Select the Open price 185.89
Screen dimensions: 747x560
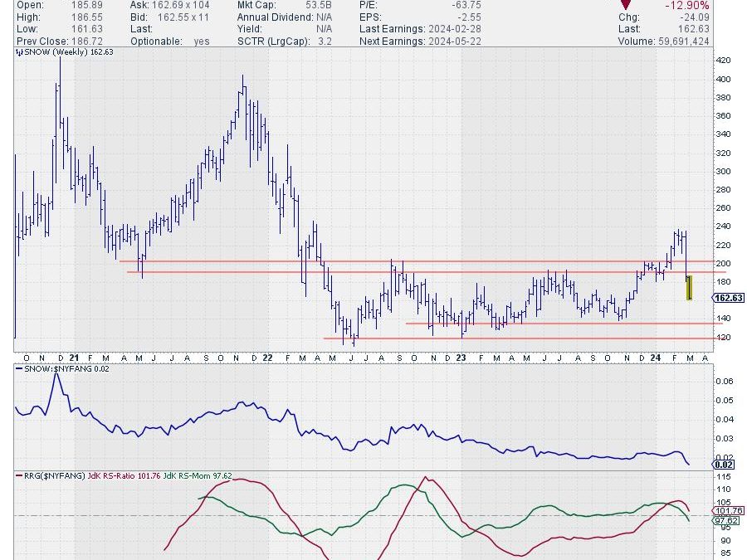(x=86, y=5)
